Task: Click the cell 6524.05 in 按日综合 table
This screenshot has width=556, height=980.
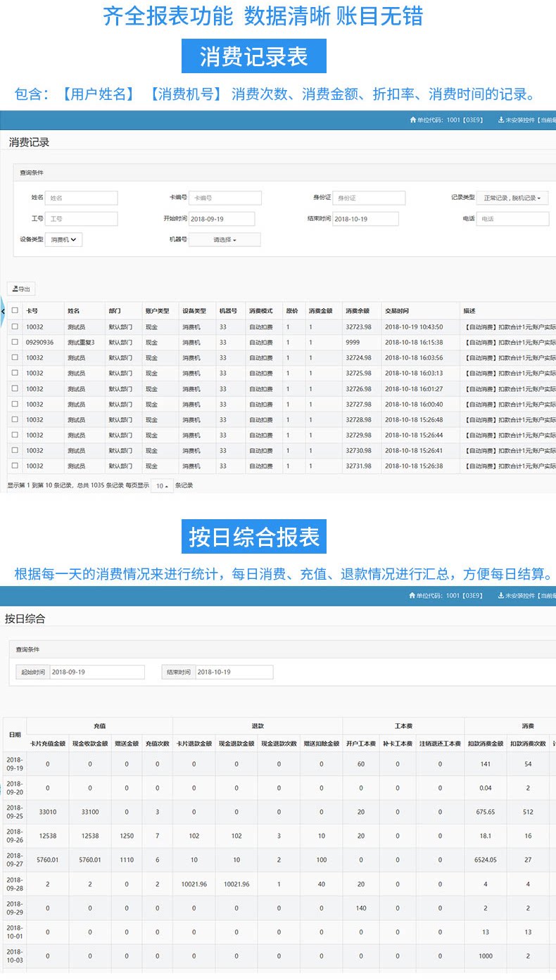Action: tap(486, 860)
